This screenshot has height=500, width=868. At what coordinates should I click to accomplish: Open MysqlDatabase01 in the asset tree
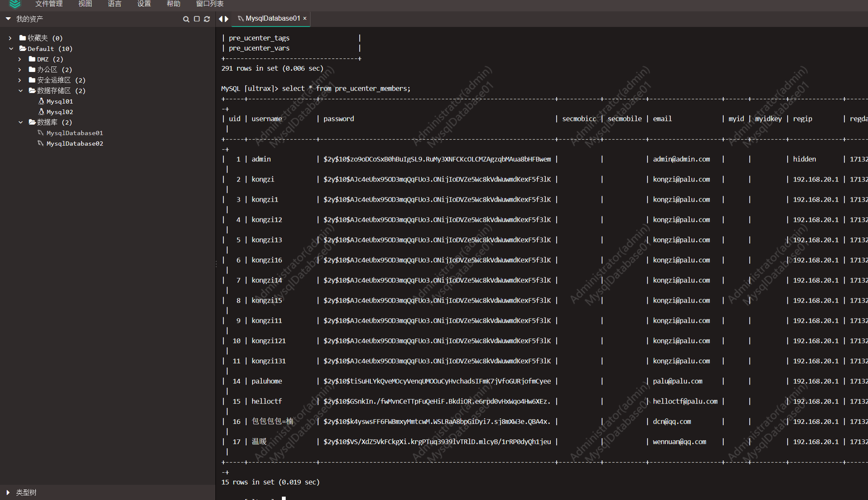[x=75, y=133]
